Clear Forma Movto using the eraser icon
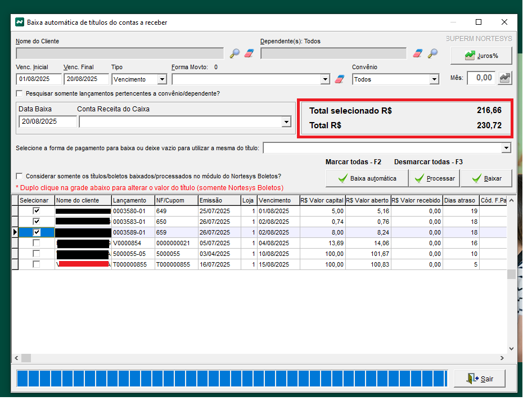 point(339,79)
